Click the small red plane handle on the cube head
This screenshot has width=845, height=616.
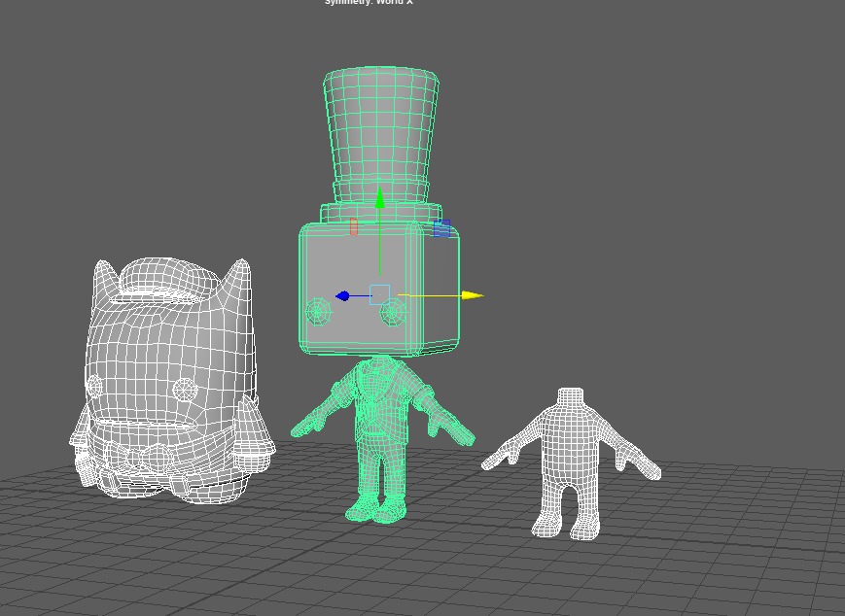354,226
